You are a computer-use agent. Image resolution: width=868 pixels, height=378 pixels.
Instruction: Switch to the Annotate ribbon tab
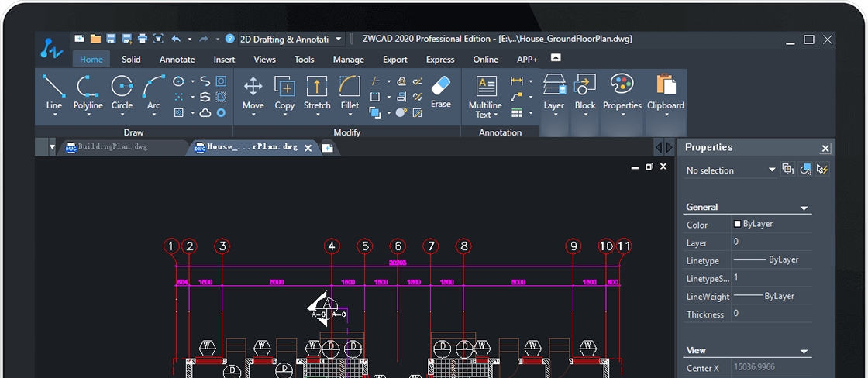tap(177, 59)
